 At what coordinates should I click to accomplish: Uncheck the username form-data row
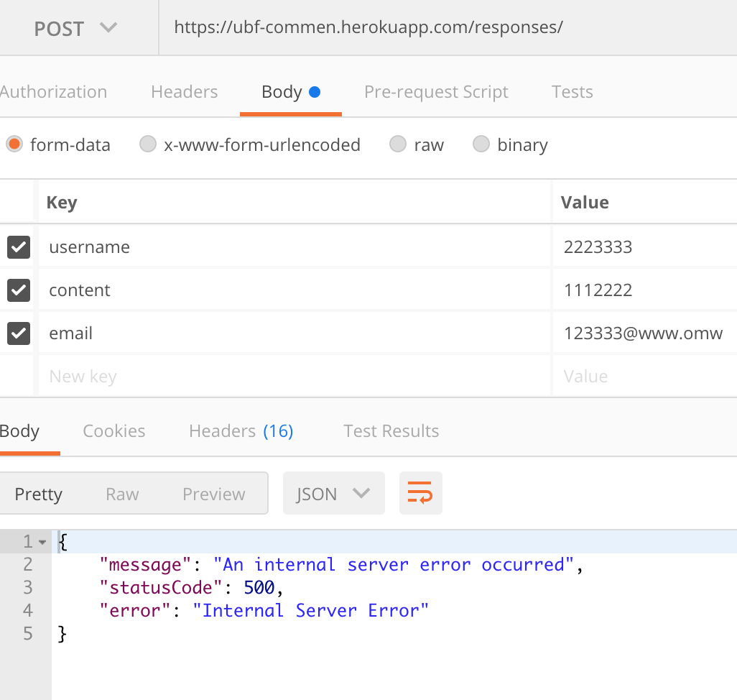pos(17,247)
